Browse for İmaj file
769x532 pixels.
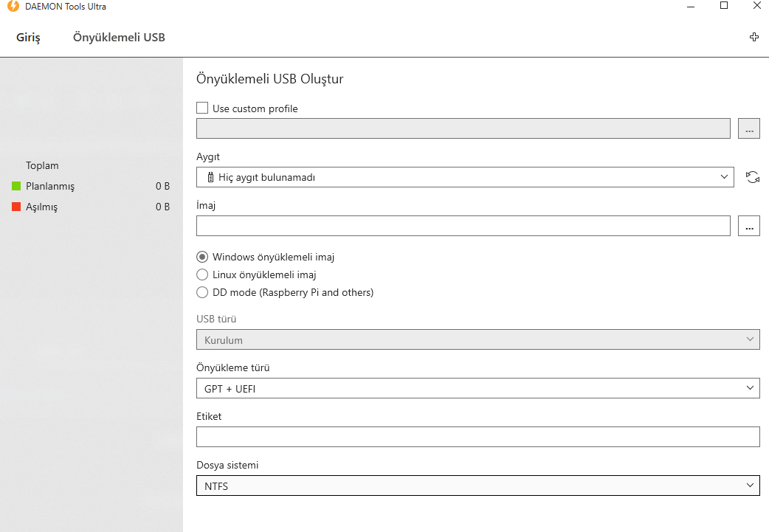pos(748,227)
